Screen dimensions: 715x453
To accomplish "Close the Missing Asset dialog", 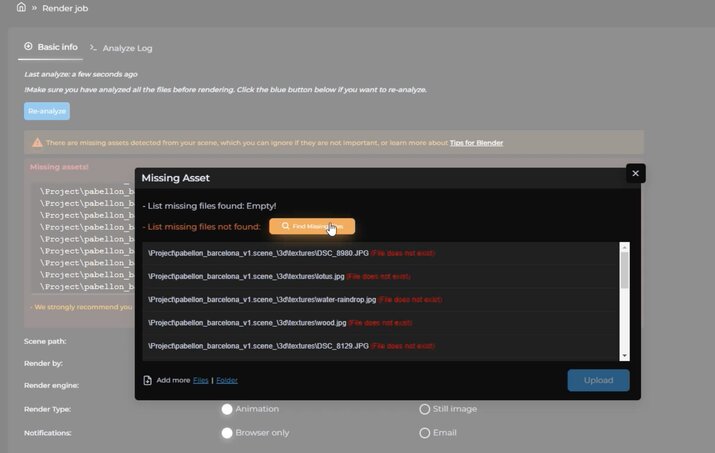I will tap(635, 174).
